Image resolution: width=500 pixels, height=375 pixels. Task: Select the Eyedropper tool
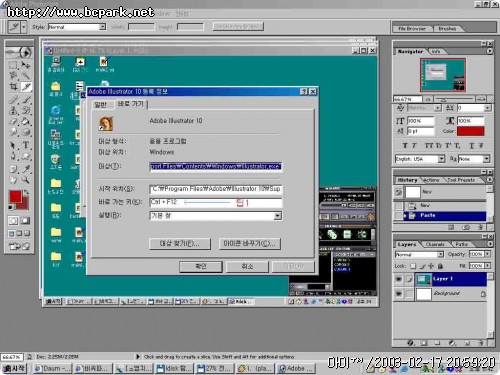coord(26,169)
